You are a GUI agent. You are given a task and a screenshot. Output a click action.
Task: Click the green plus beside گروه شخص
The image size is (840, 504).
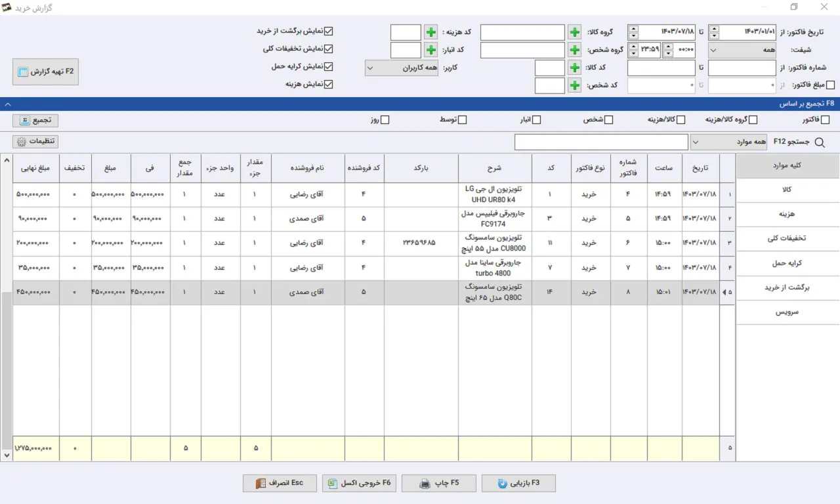click(574, 50)
